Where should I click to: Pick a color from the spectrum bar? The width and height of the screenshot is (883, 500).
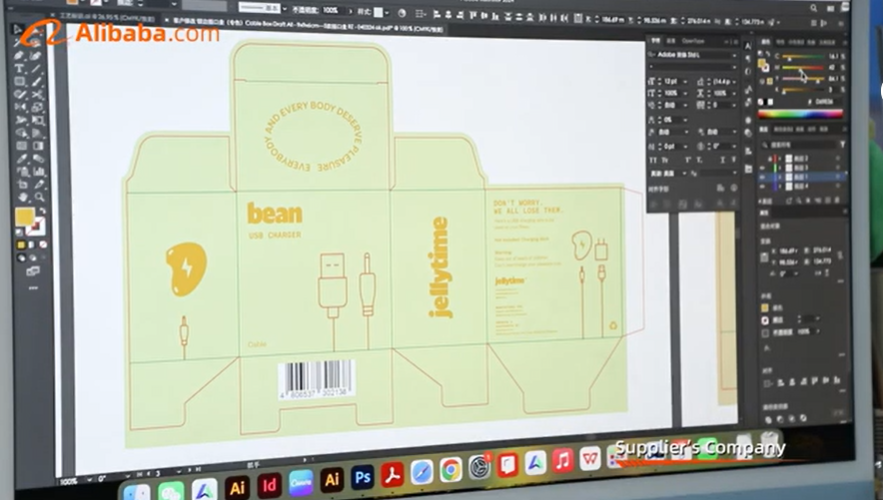[x=800, y=114]
